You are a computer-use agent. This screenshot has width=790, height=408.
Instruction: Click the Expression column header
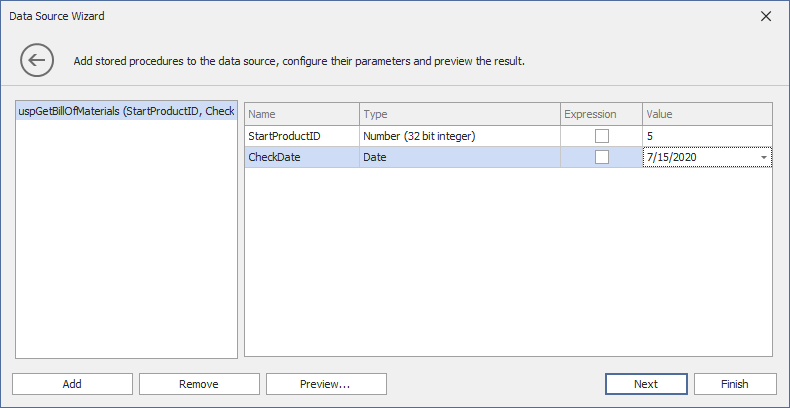(601, 114)
